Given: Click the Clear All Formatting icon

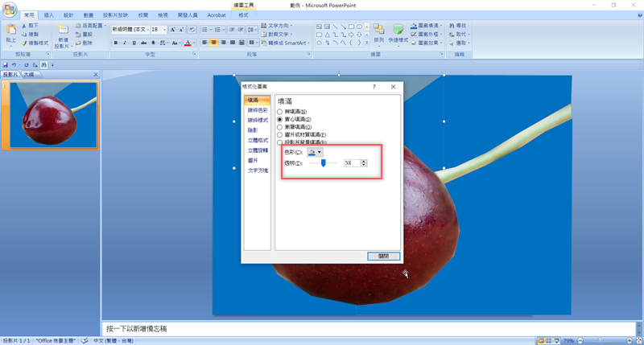Looking at the screenshot, I should [192, 30].
